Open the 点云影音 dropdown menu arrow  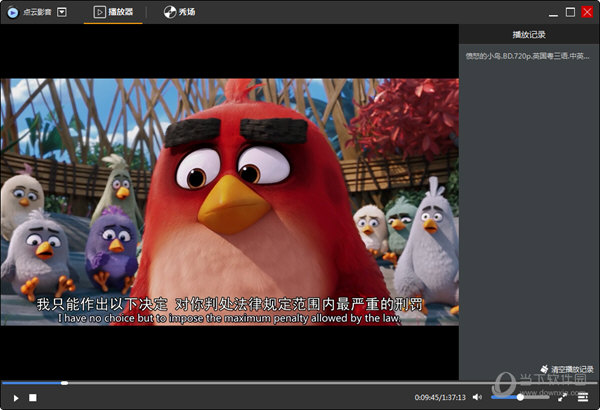(62, 12)
